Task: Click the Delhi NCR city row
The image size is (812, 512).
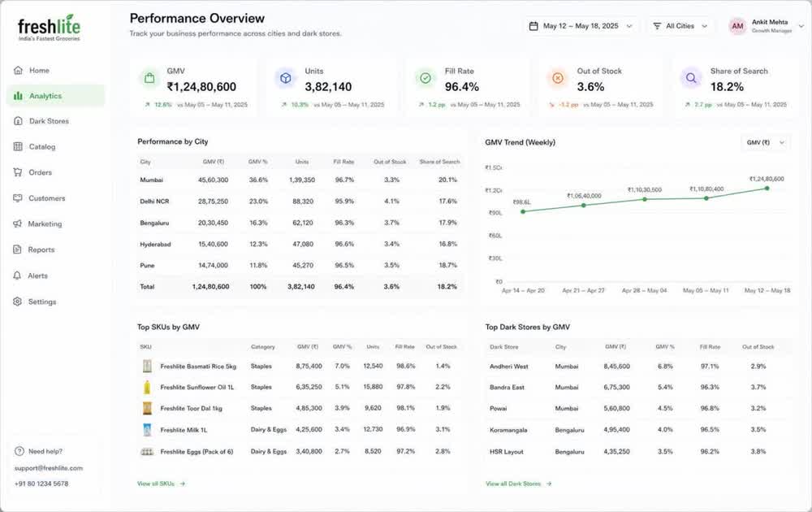Action: [300, 201]
